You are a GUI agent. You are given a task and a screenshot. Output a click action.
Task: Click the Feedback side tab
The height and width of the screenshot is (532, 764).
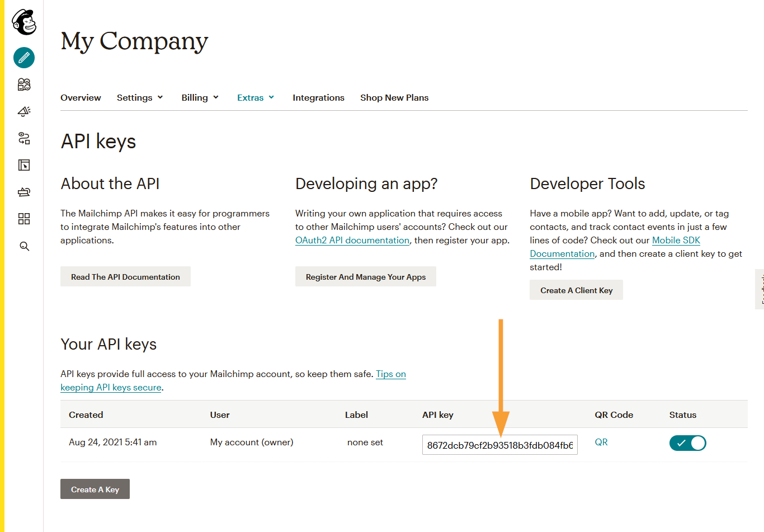[760, 289]
